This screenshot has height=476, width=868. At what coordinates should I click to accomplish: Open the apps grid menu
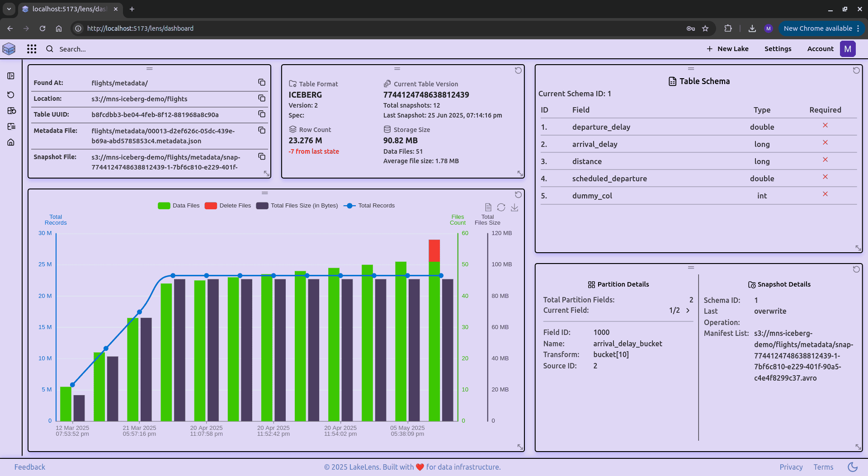[32, 49]
